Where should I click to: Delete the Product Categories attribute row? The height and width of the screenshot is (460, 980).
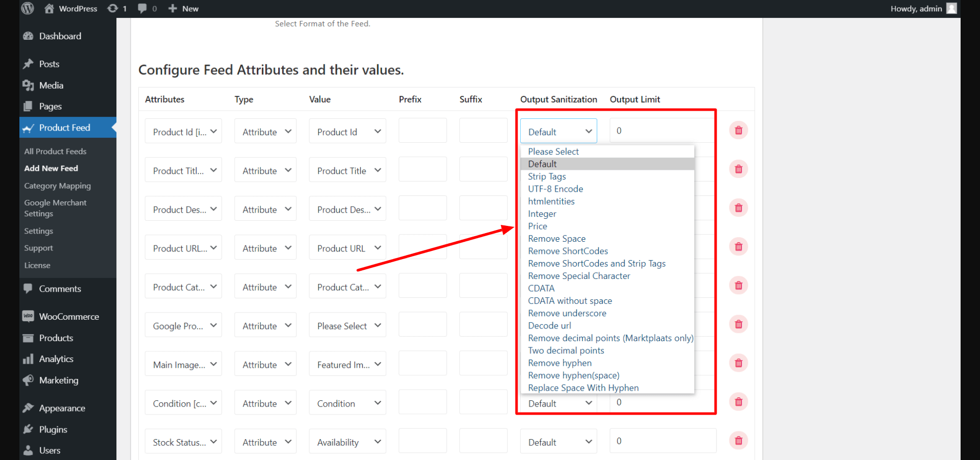click(x=739, y=286)
